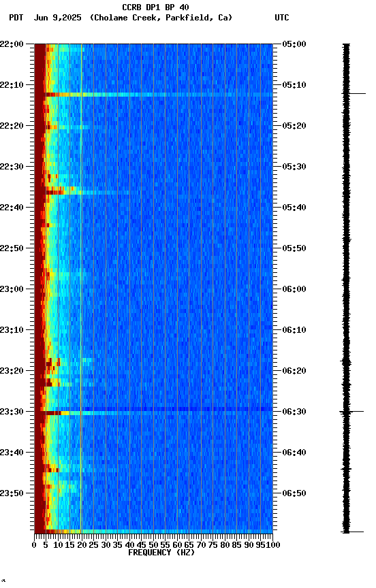The height and width of the screenshot is (588, 376).
Task: Select the 22:00 PDT time label
Action: pyautogui.click(x=12, y=44)
